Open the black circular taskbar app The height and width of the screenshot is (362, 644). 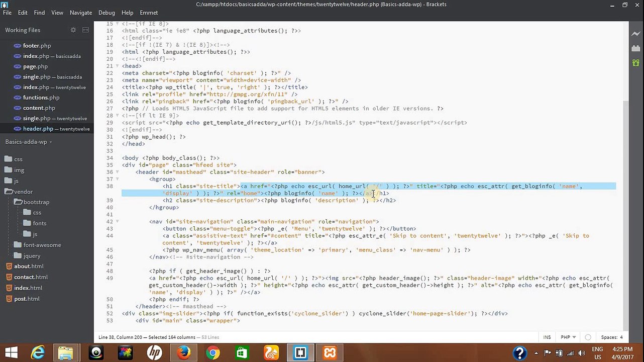point(96,352)
